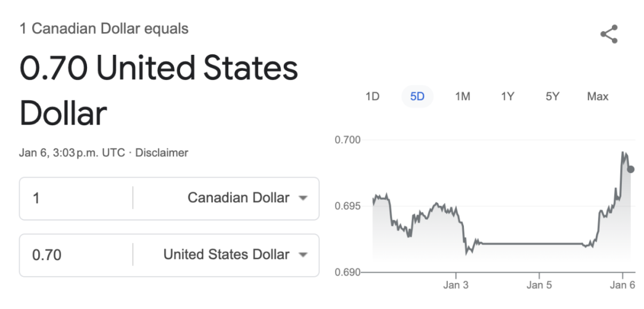Screen dimensions: 644x309
Task: Click the Jan 5 axis label
Action: [x=539, y=285]
